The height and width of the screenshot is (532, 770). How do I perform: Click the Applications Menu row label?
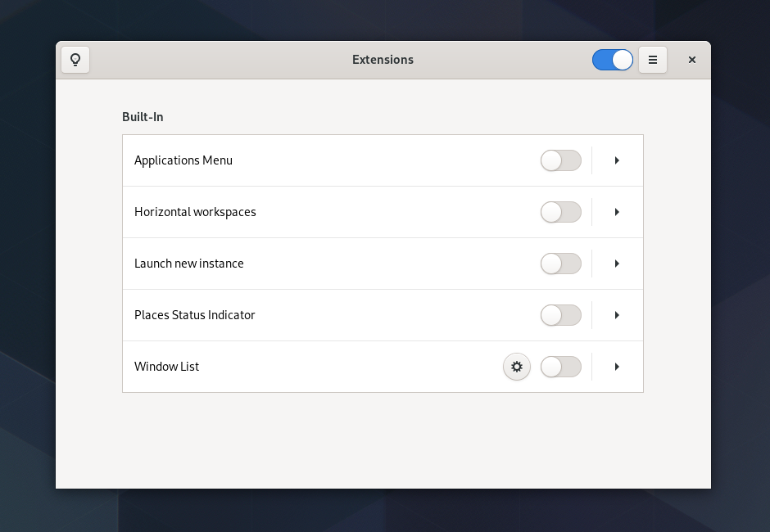point(183,160)
